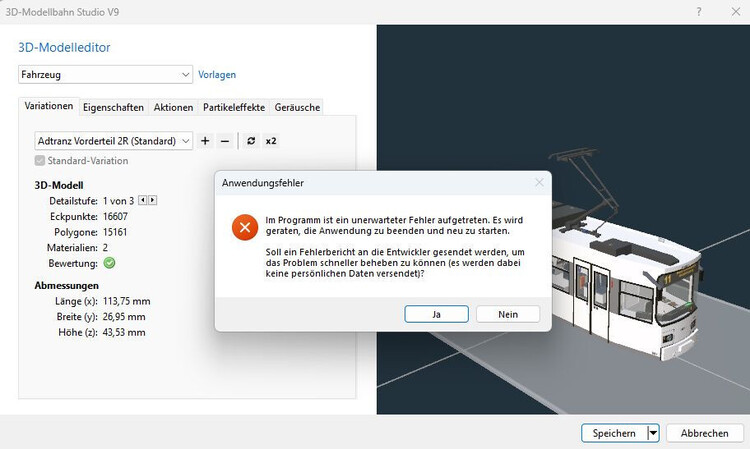Click the tram model in 3D preview

(x=627, y=282)
